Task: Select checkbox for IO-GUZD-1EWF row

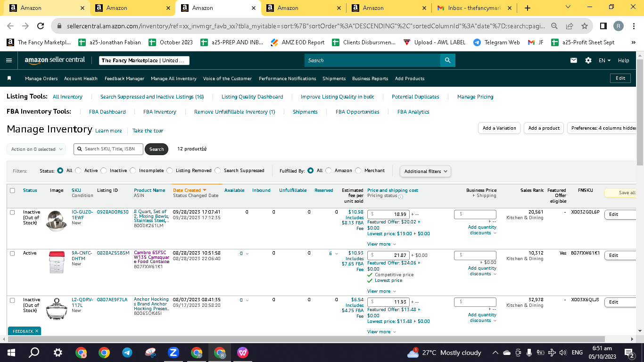Action: pyautogui.click(x=12, y=213)
